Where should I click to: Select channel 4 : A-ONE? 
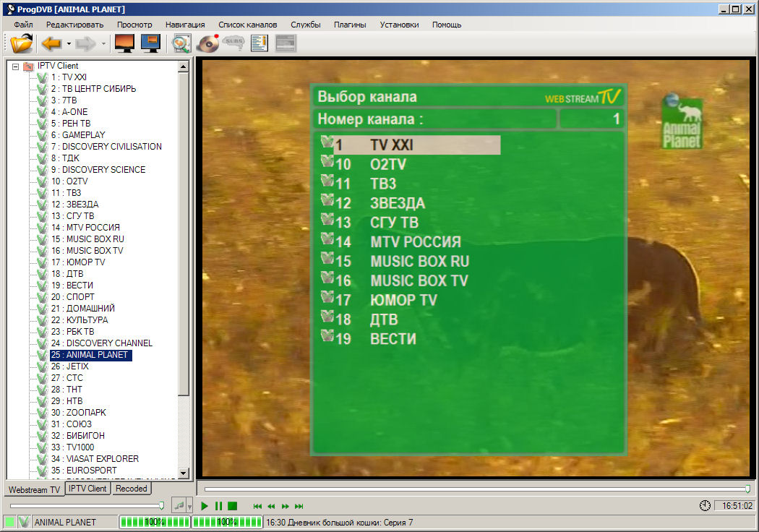tap(69, 112)
